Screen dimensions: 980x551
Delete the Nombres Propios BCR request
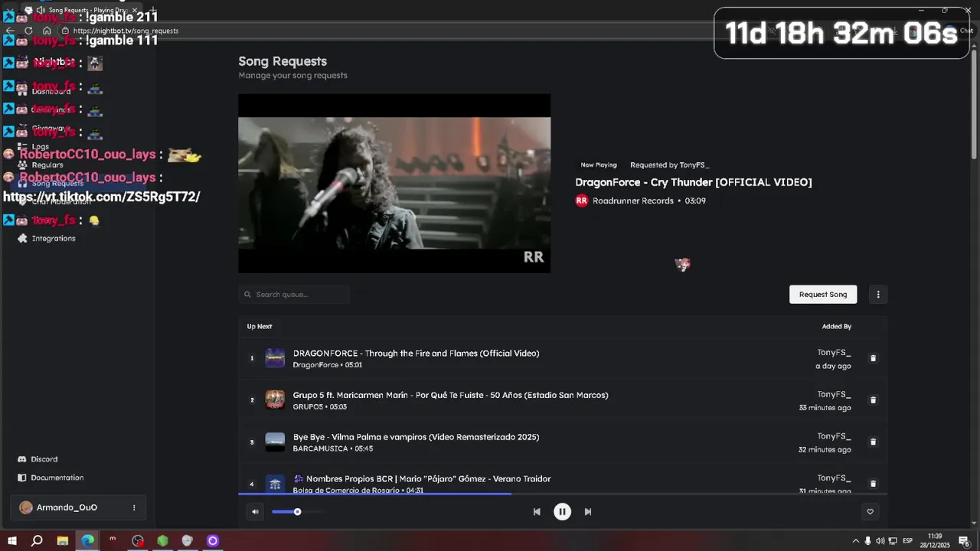tap(873, 484)
